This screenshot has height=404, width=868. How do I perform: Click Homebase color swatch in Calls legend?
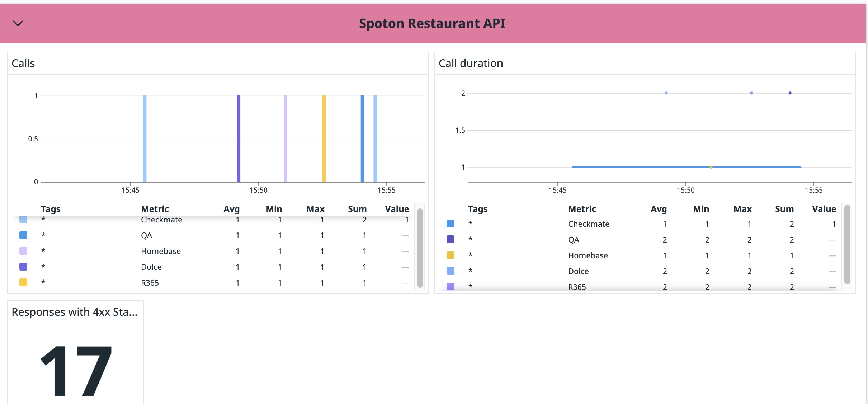pos(23,251)
